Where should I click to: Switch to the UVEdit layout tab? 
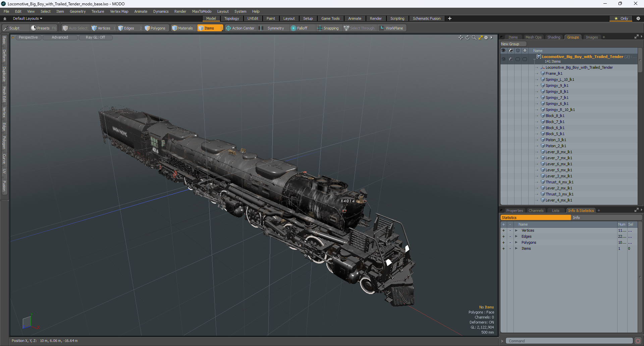point(253,18)
